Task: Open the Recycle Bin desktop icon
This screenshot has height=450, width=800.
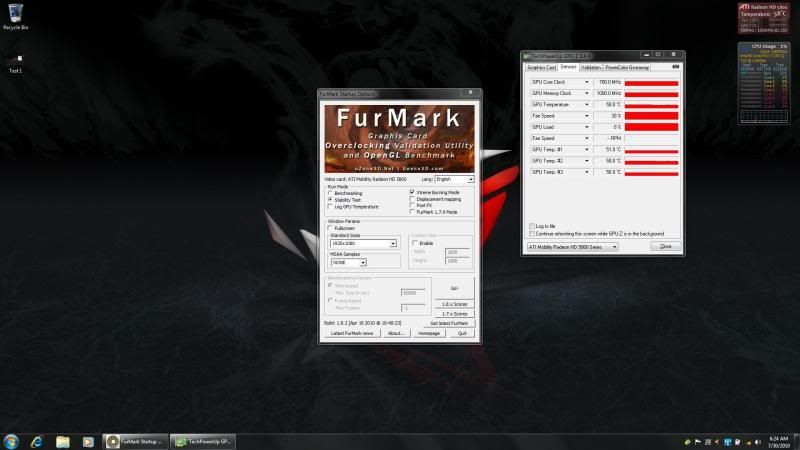Action: [15, 16]
